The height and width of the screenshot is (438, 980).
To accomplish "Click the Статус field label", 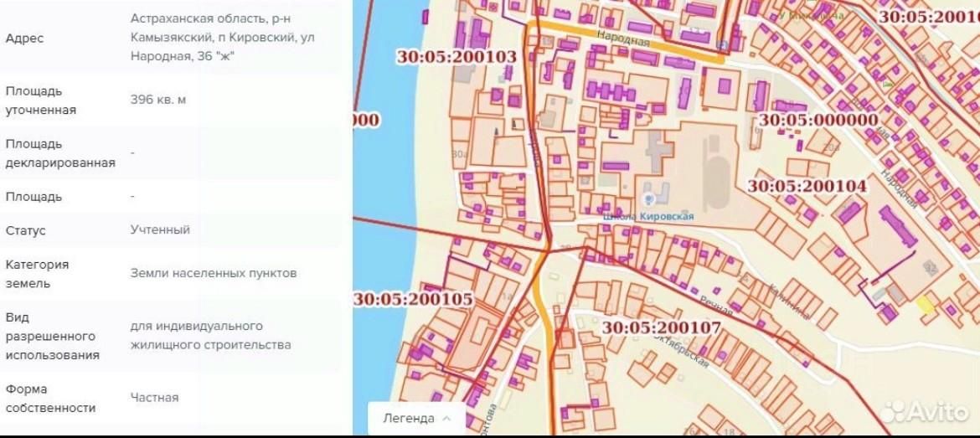I will point(26,230).
